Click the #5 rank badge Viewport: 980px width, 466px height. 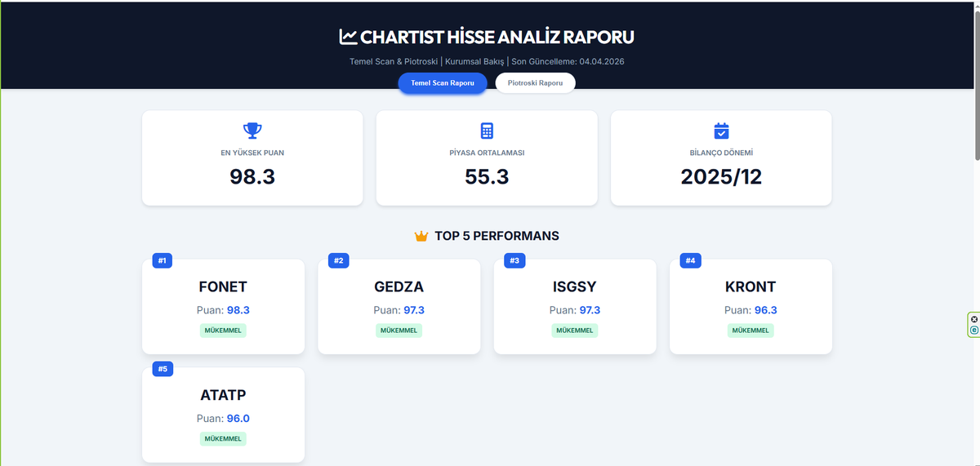[x=163, y=369]
